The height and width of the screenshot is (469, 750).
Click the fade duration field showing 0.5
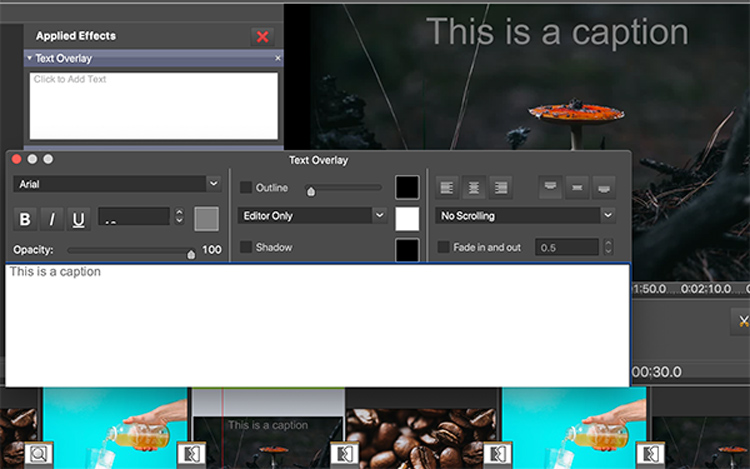tap(567, 247)
